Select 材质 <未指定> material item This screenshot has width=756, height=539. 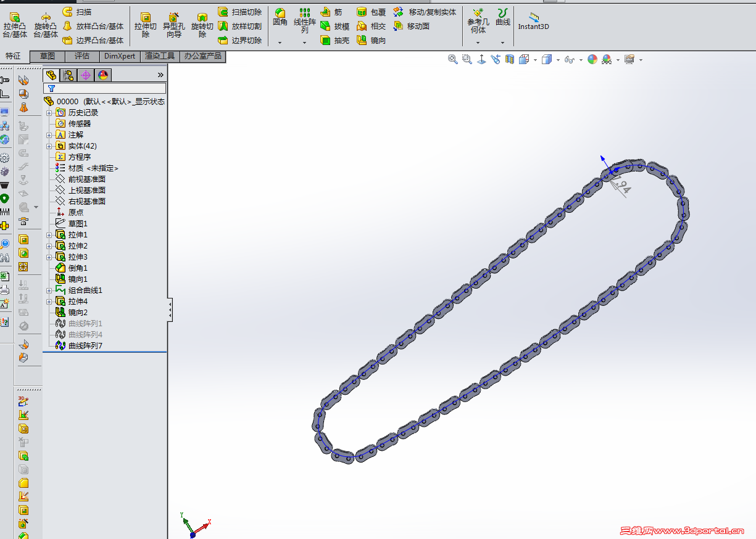pos(87,168)
